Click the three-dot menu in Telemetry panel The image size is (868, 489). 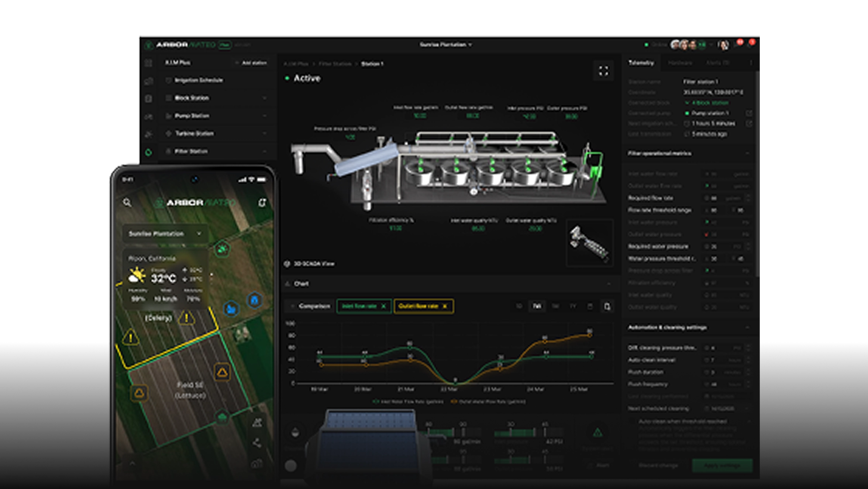coord(751,63)
